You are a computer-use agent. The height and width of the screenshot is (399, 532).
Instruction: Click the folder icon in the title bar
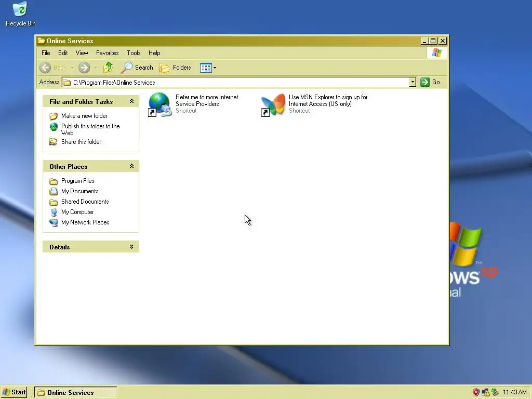coord(42,41)
